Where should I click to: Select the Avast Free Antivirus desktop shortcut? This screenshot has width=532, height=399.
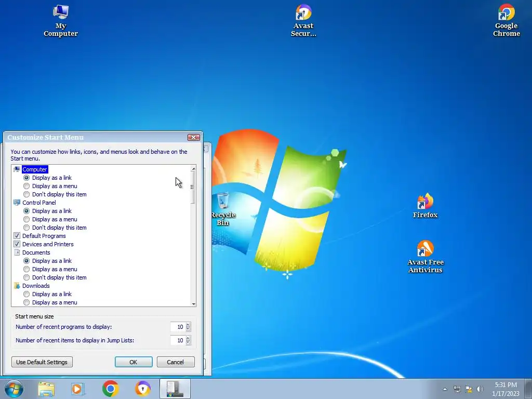(425, 257)
